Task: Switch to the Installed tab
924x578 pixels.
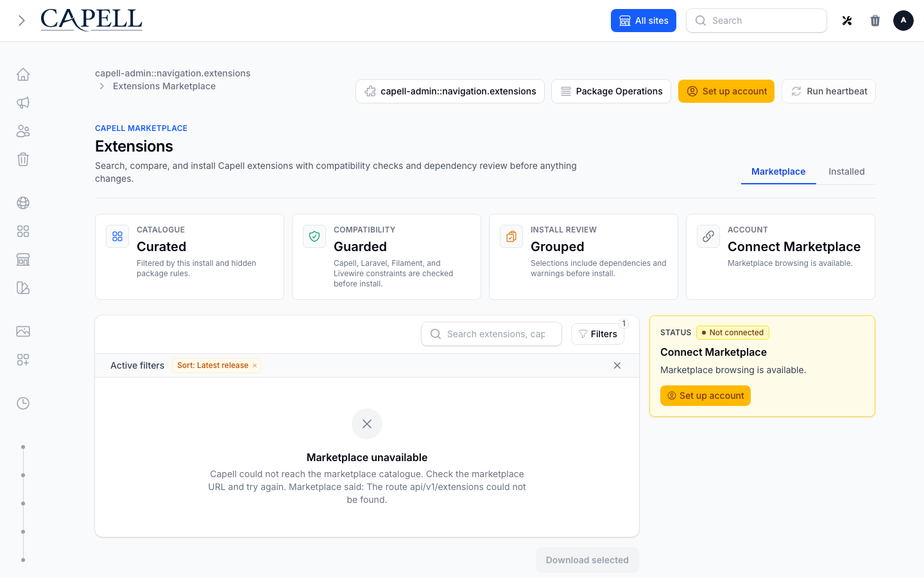Action: [x=846, y=171]
